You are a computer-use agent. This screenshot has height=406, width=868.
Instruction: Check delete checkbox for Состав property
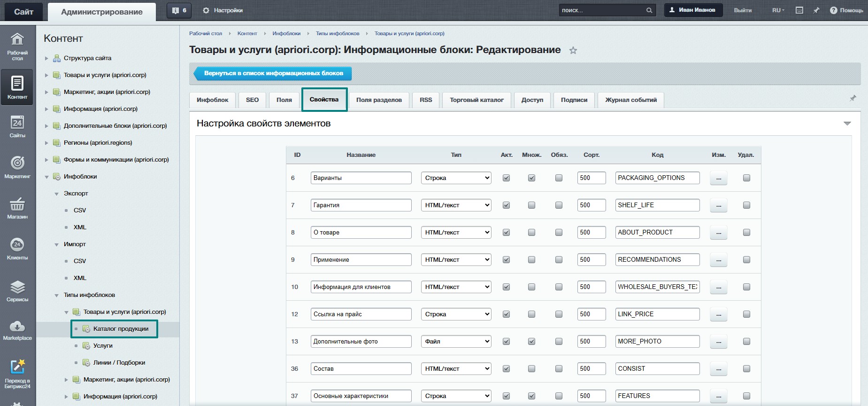pos(746,369)
